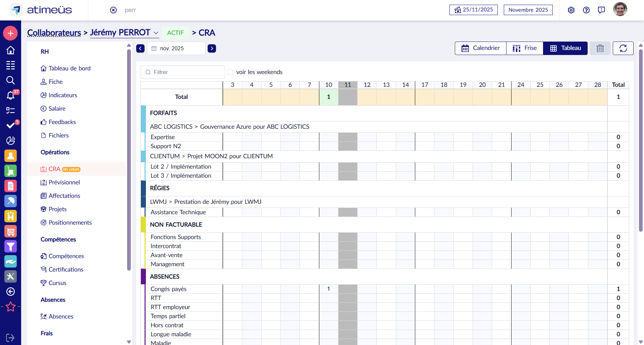Select the Tableau view
644x345 pixels.
566,48
